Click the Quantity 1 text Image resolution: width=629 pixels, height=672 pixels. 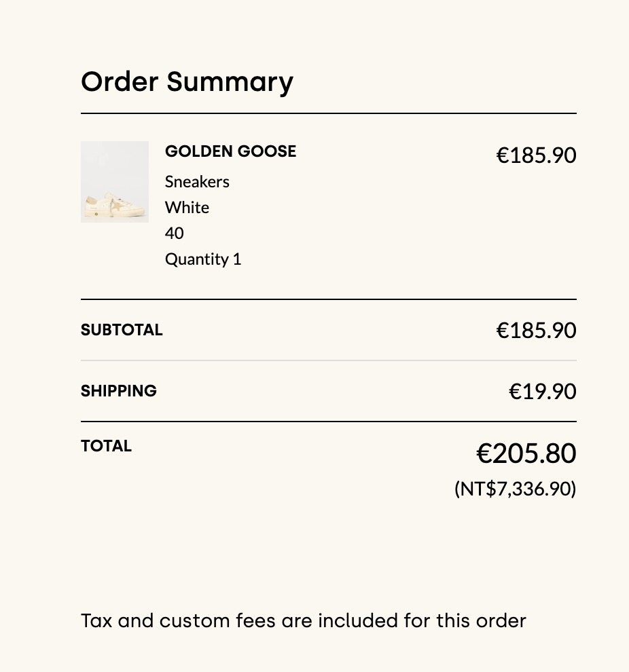tap(203, 259)
